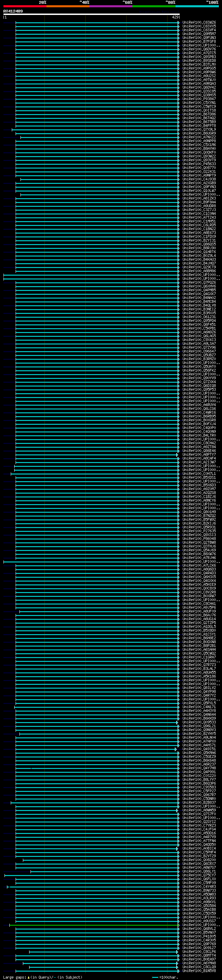Select the UniRef100_A8PTY7 label
222x980 pixels.
tap(199, 455)
